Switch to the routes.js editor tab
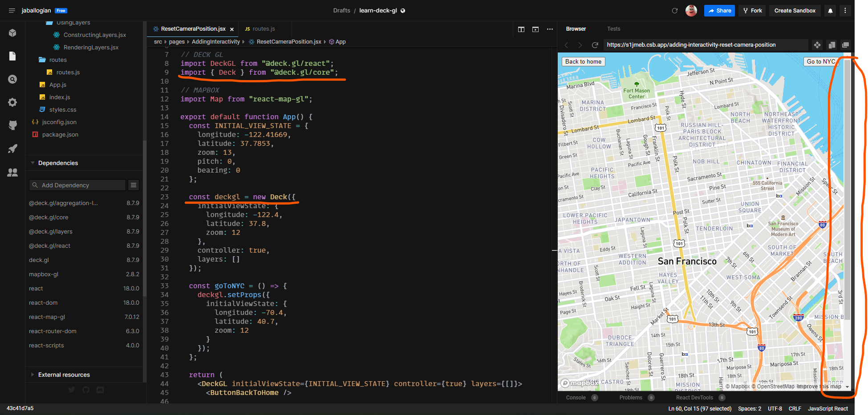This screenshot has width=868, height=415. point(264,28)
